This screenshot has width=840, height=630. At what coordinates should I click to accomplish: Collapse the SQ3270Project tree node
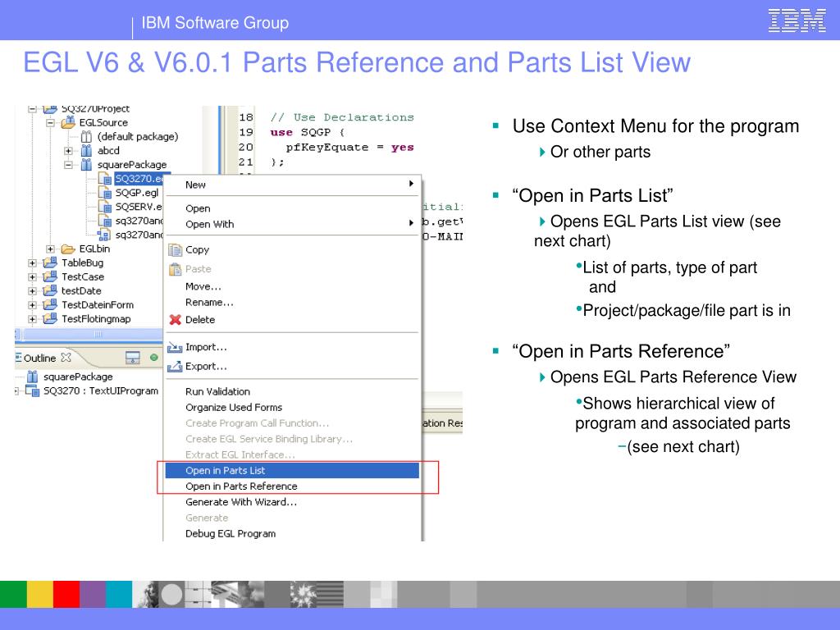click(32, 109)
